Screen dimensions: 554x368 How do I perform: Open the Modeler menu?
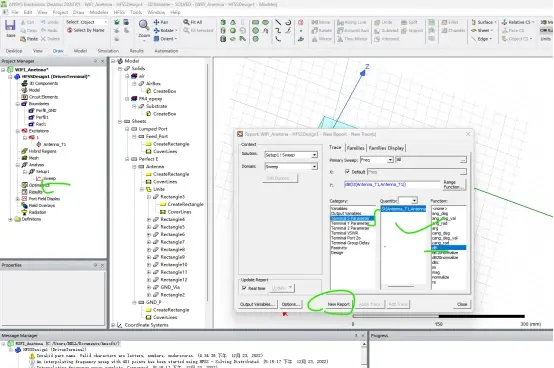point(99,12)
